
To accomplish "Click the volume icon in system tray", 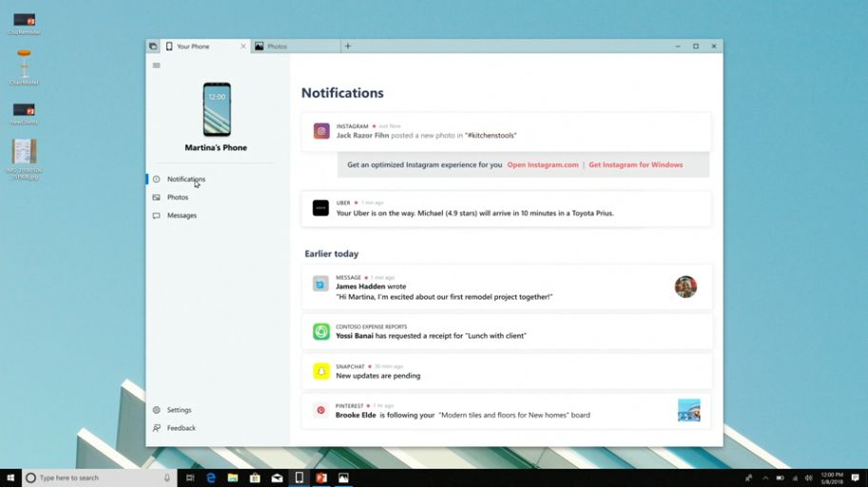I will point(809,478).
